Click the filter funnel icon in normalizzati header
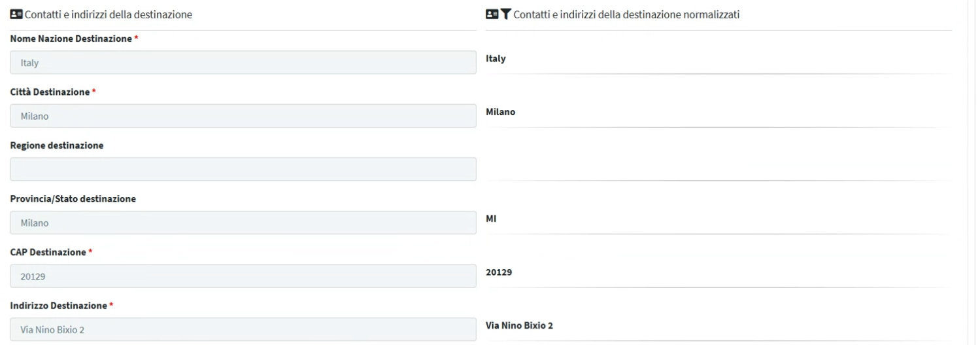 tap(505, 14)
